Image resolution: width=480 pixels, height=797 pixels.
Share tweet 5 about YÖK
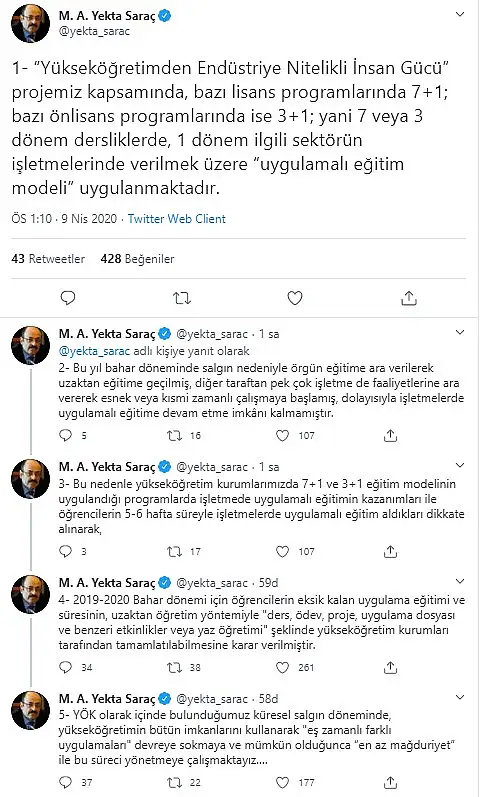click(390, 782)
